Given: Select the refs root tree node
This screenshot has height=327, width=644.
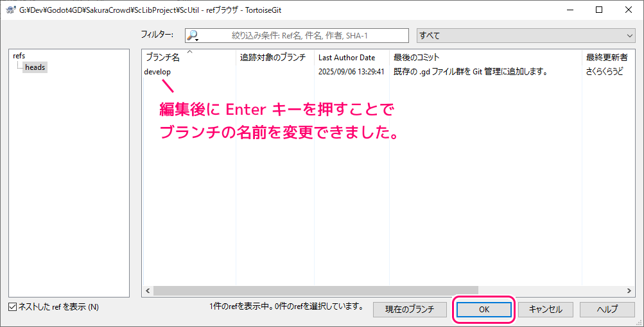Looking at the screenshot, I should (19, 56).
